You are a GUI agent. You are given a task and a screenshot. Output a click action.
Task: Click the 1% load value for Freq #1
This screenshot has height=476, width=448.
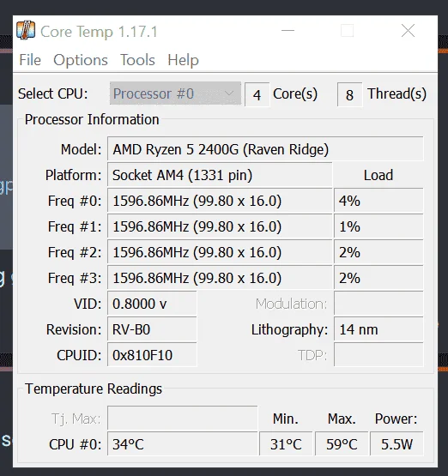point(378,226)
